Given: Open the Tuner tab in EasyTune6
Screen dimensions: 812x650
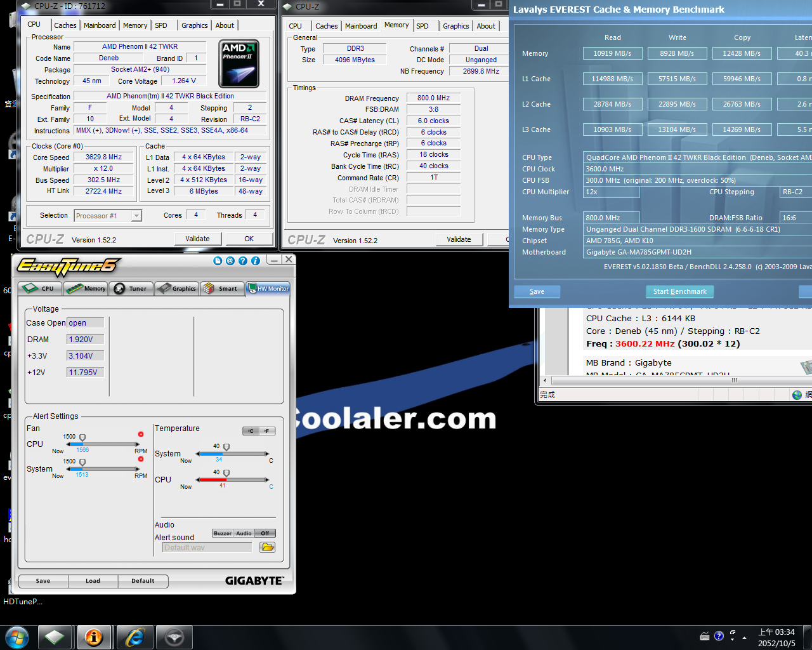Looking at the screenshot, I should 131,289.
